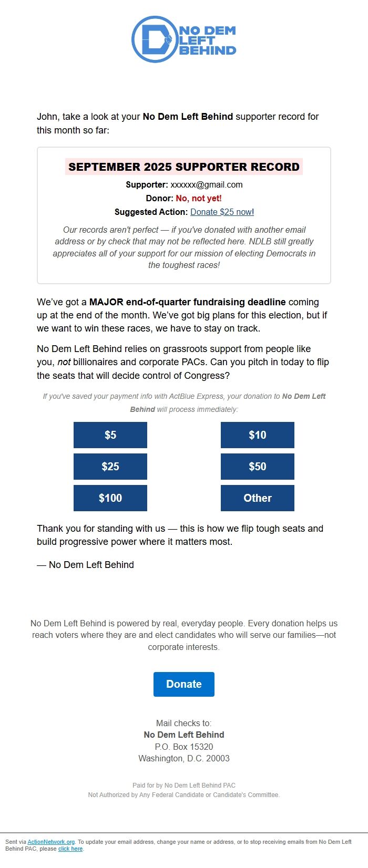The image size is (368, 868).
Task: Click the 'MAJOR end-of-quarter fundraising deadline' text
Action: (188, 302)
